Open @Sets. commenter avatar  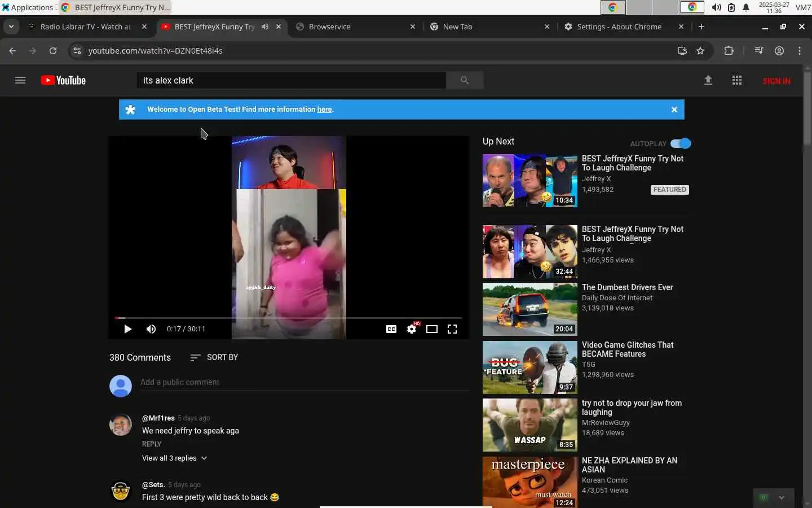[x=121, y=491]
